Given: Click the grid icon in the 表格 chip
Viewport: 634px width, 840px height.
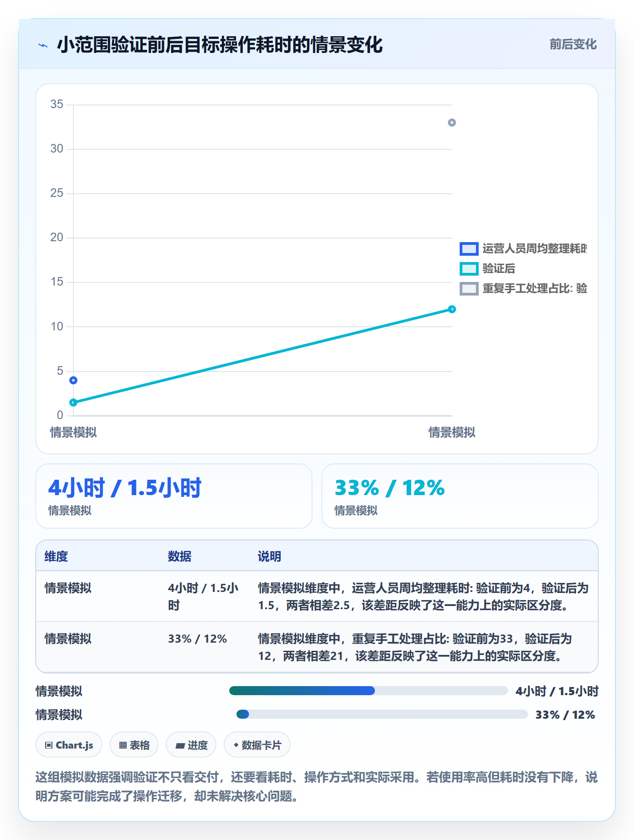Looking at the screenshot, I should pos(123,745).
